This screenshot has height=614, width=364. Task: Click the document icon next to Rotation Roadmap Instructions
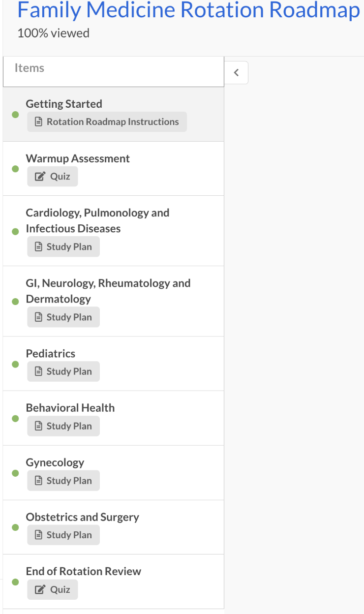pos(38,122)
